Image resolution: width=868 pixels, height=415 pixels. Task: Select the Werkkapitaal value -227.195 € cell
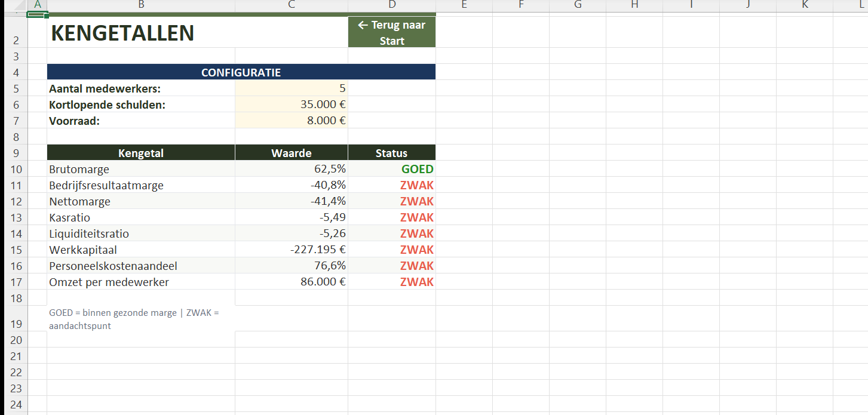(x=291, y=250)
